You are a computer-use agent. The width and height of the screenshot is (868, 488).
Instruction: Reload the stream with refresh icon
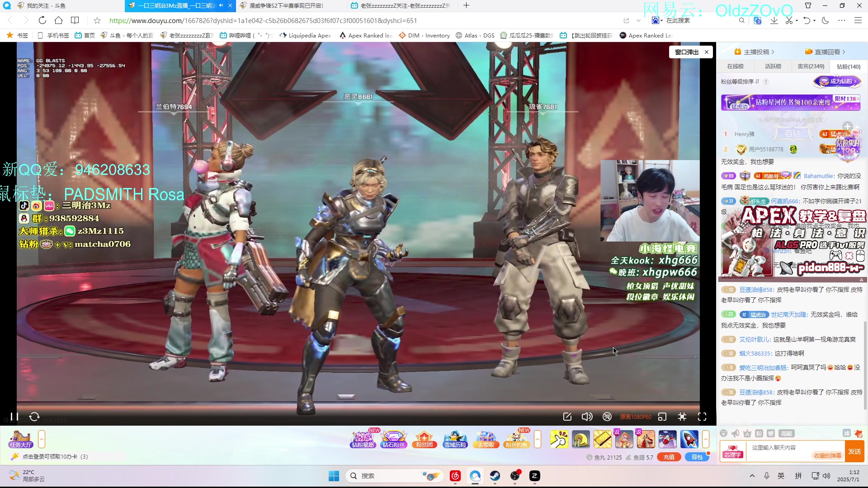(34, 417)
